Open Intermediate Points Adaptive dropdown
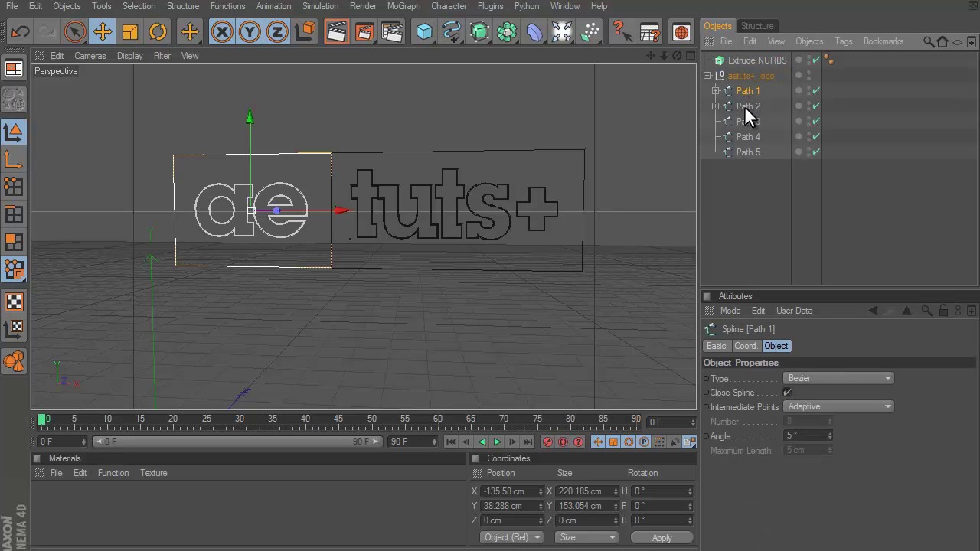Image resolution: width=980 pixels, height=551 pixels. [x=838, y=406]
